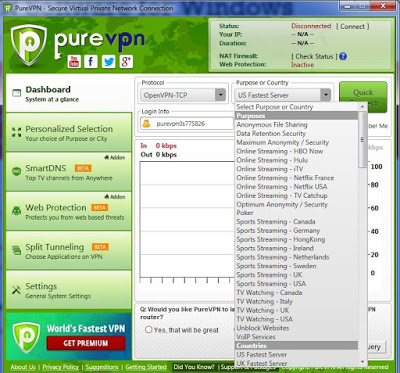This screenshot has height=373, width=400.
Task: Click the NAT Firewall help icon
Action: pos(343,56)
